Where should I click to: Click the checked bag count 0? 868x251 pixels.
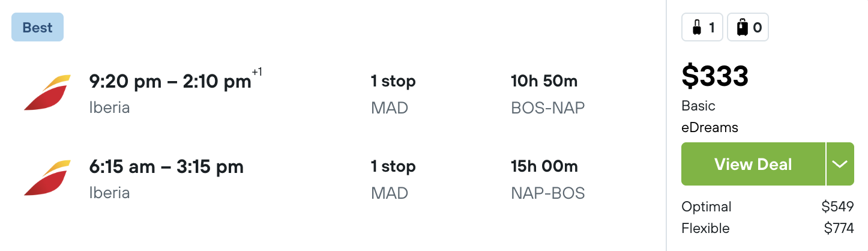(757, 28)
